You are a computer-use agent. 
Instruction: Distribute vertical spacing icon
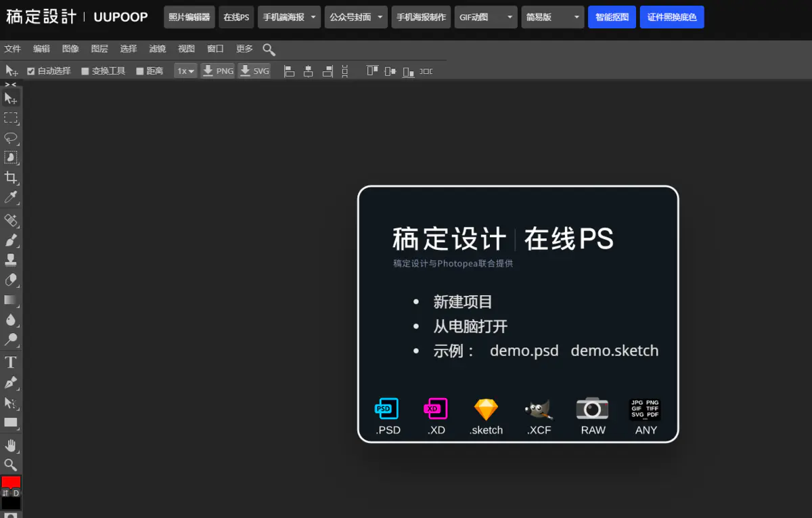click(x=345, y=71)
